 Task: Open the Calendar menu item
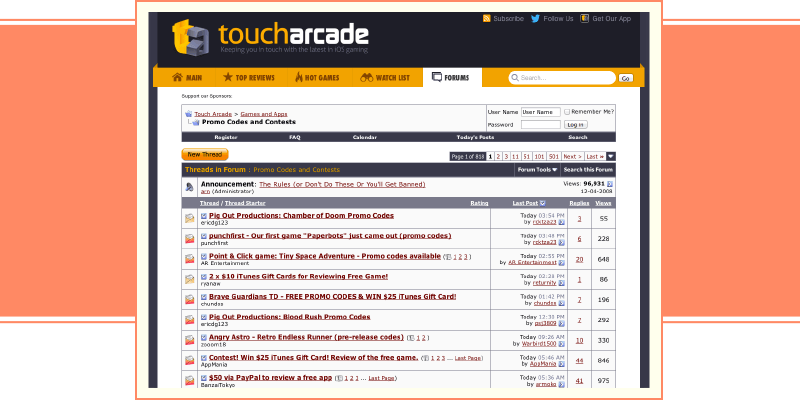[365, 137]
